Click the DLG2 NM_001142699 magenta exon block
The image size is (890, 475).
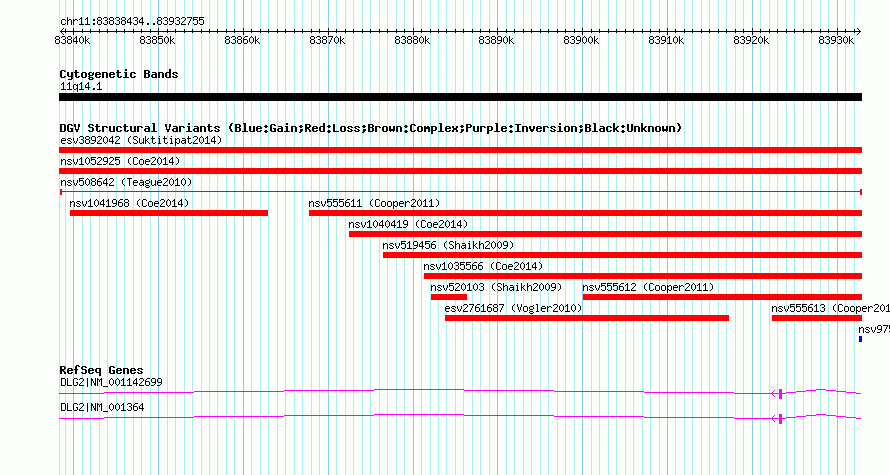pos(780,393)
